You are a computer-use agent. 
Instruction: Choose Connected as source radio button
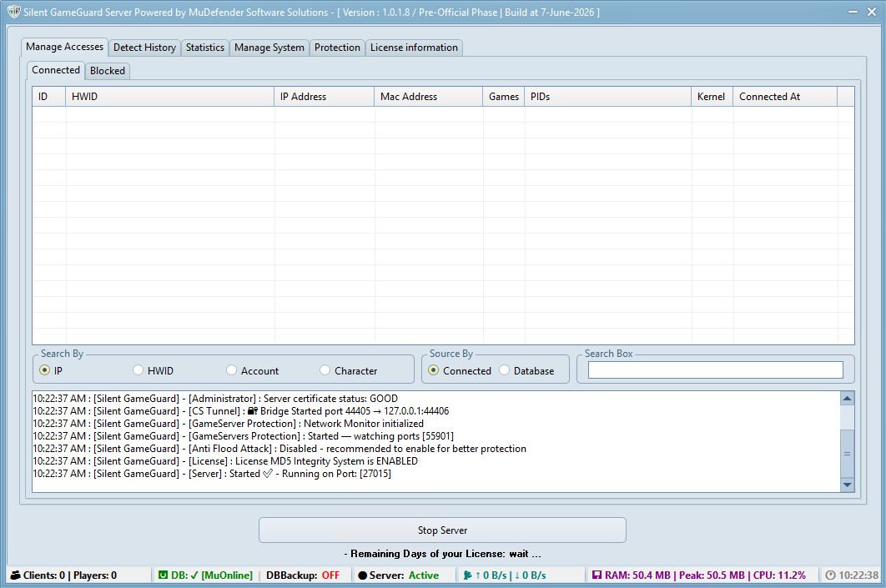click(433, 370)
